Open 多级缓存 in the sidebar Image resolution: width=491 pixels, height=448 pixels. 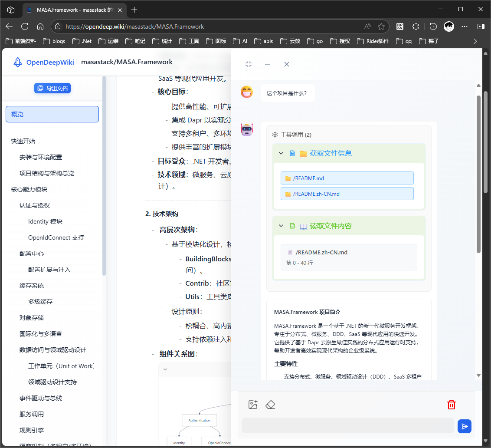click(40, 302)
